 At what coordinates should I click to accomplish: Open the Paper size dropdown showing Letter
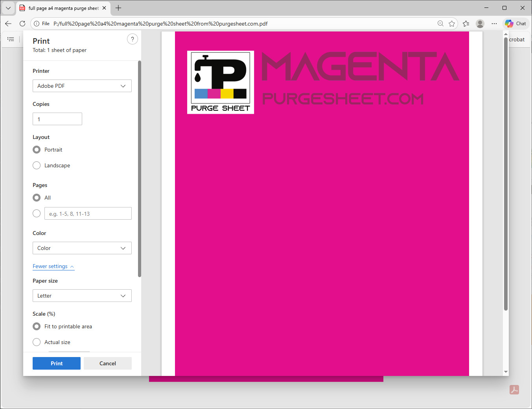[82, 296]
